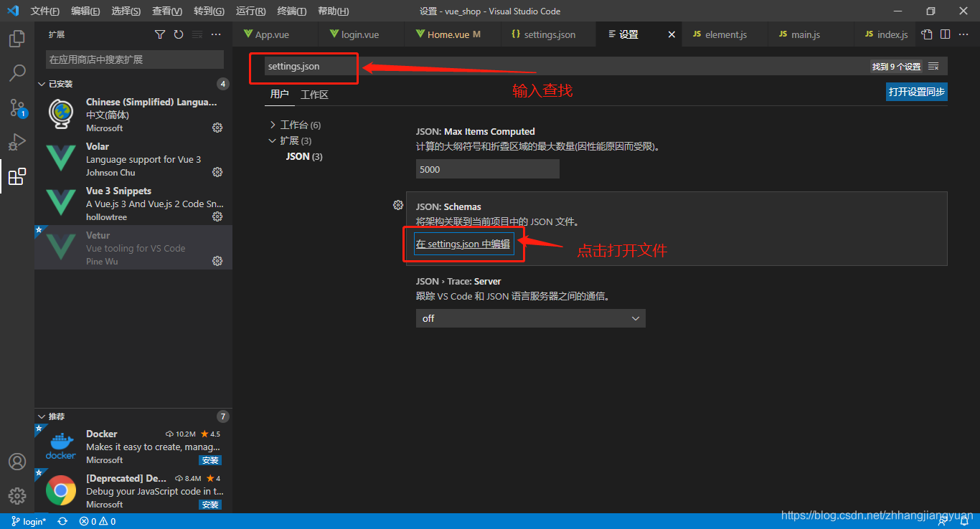This screenshot has height=529, width=980.
Task: Open the 文件(F) menu
Action: tap(44, 11)
